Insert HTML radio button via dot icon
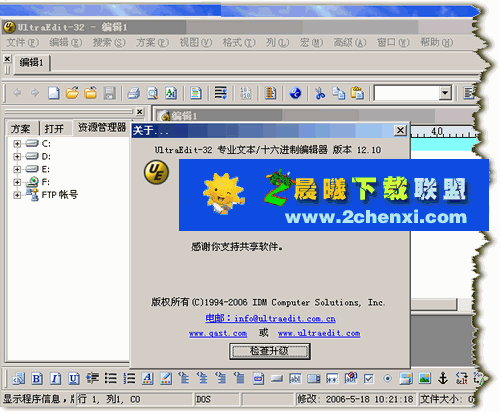The width and height of the screenshot is (500, 412). point(387,378)
